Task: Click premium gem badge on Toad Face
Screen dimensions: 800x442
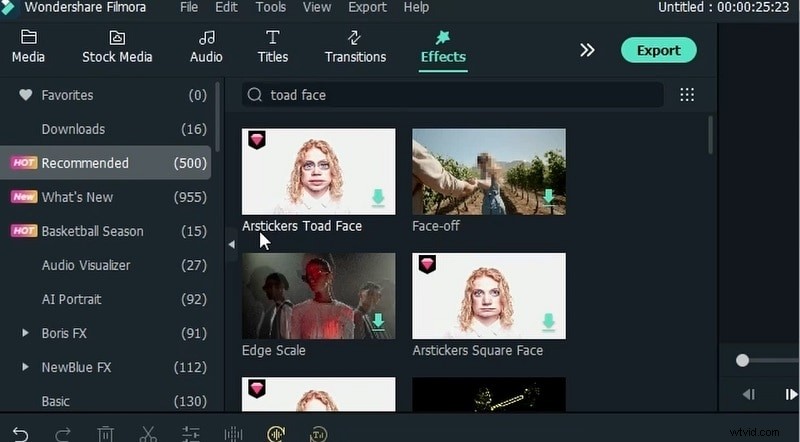Action: tap(257, 140)
